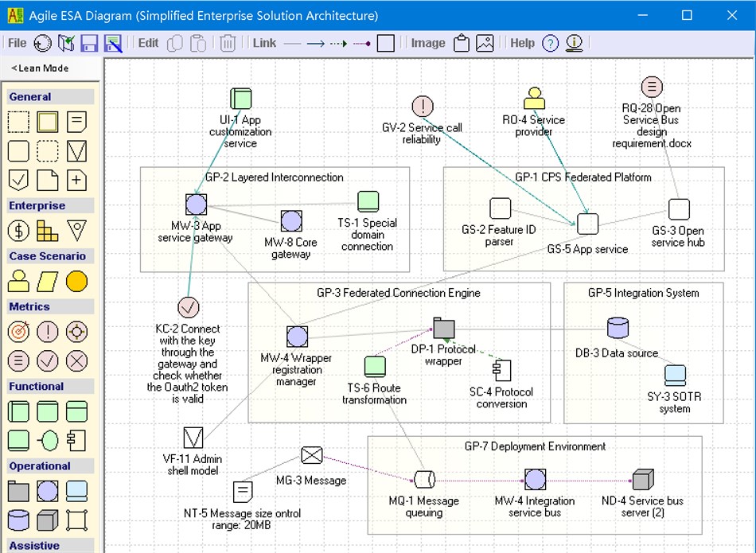Screen dimensions: 756x553
Task: Select the plain line link tool
Action: pyautogui.click(x=292, y=44)
